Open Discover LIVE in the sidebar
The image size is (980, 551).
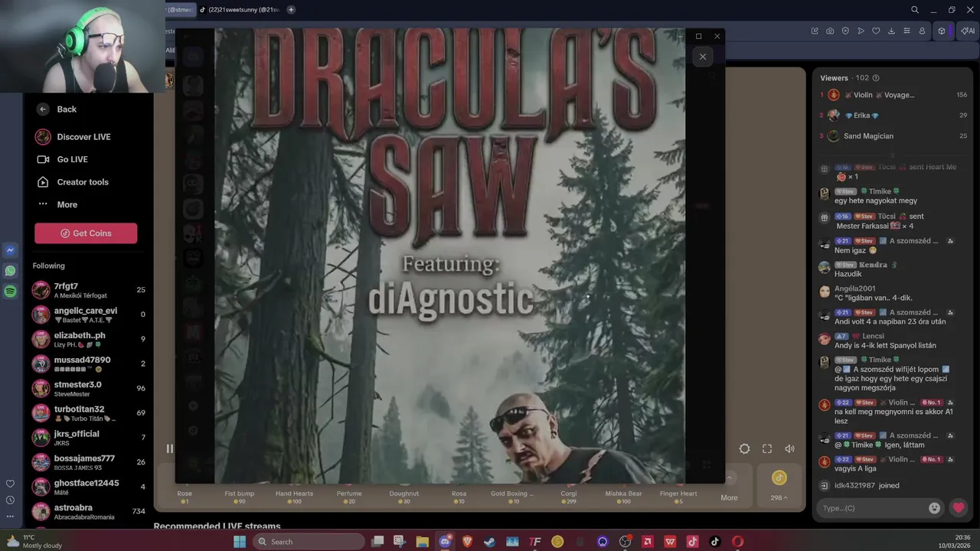pyautogui.click(x=73, y=137)
